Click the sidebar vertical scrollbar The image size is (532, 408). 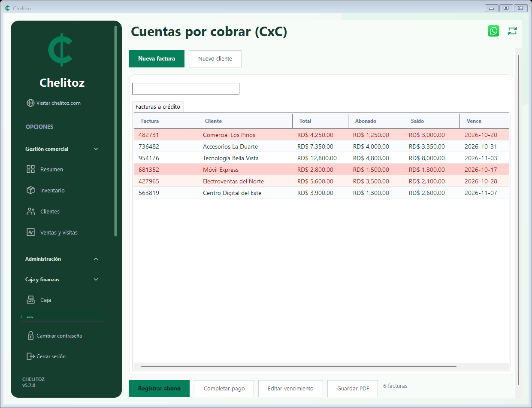coord(115,131)
